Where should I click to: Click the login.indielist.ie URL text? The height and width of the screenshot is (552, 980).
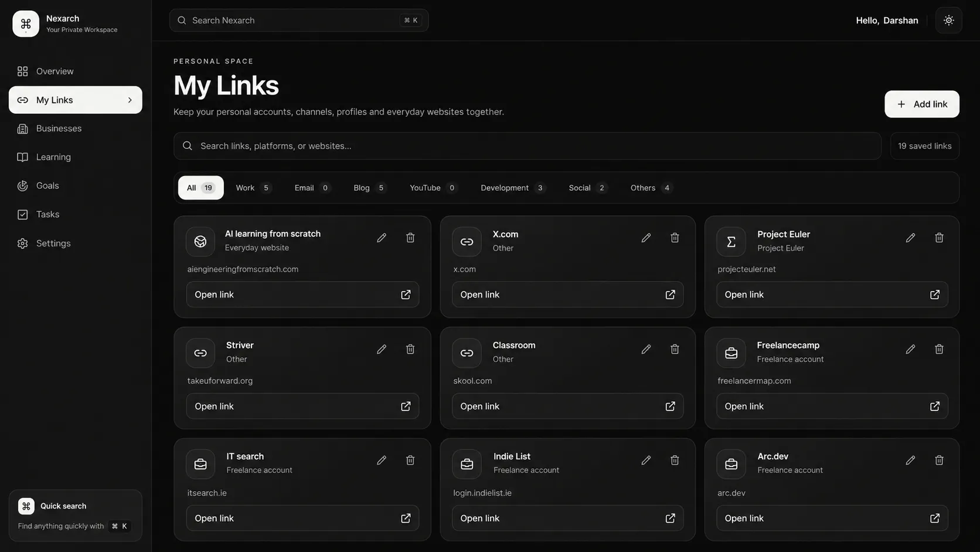(482, 493)
